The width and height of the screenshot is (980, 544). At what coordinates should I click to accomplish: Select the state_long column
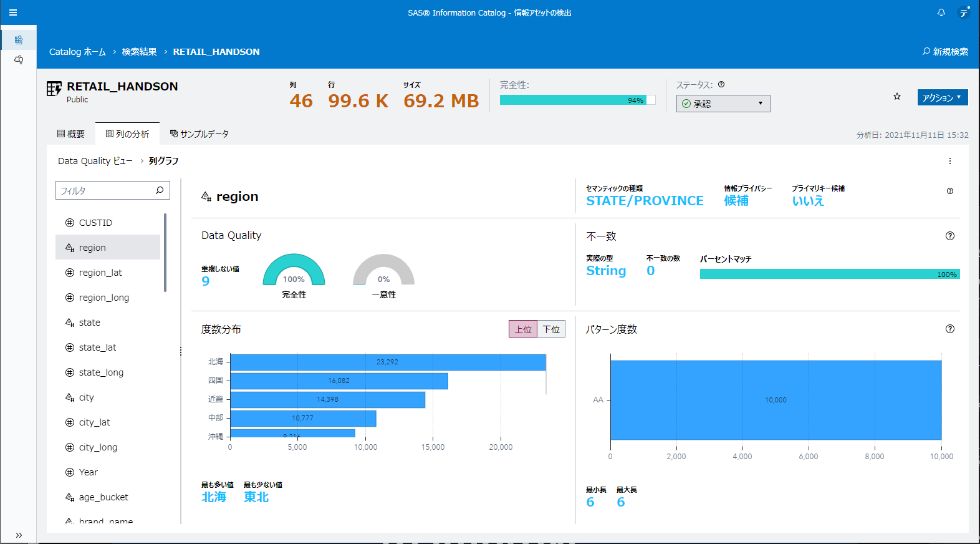108,372
